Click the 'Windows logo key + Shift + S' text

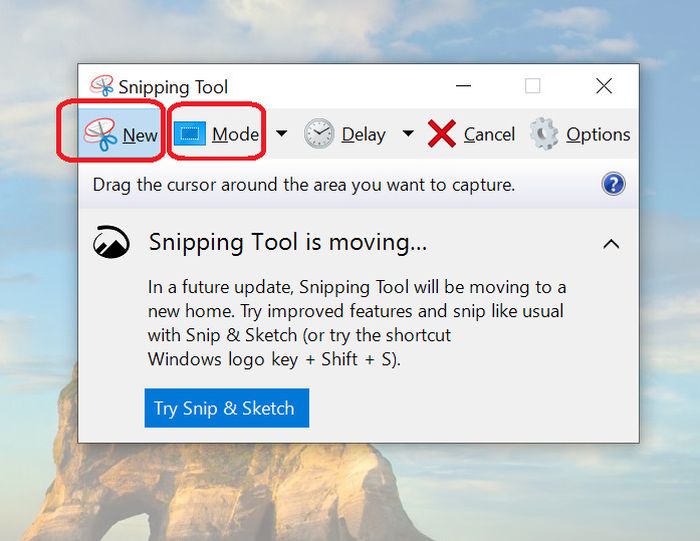pyautogui.click(x=274, y=359)
